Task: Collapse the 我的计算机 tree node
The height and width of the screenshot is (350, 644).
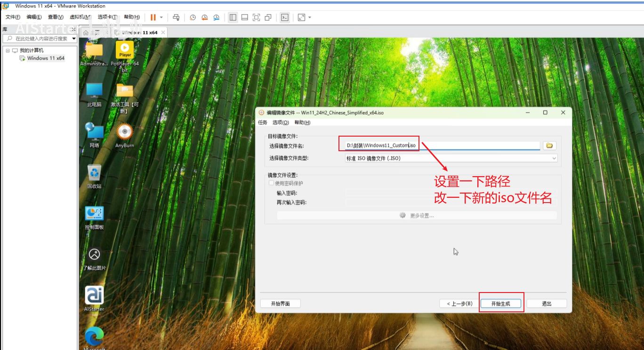Action: tap(8, 50)
